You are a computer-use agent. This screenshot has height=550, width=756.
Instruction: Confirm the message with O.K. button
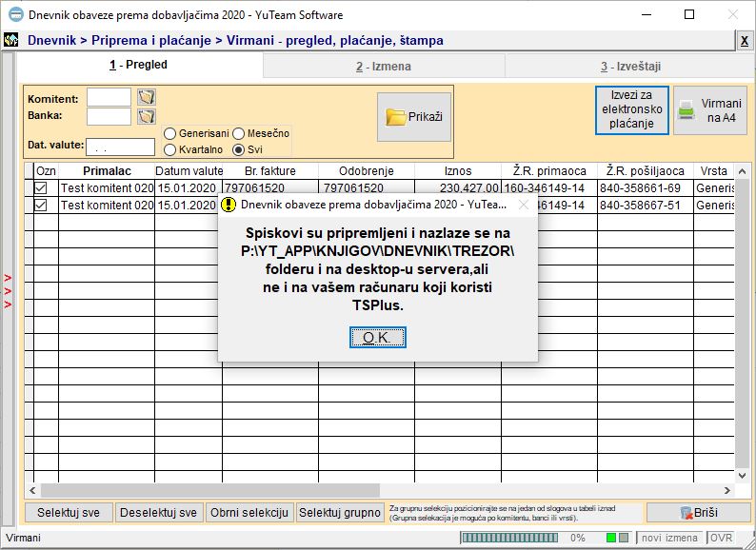pos(377,338)
